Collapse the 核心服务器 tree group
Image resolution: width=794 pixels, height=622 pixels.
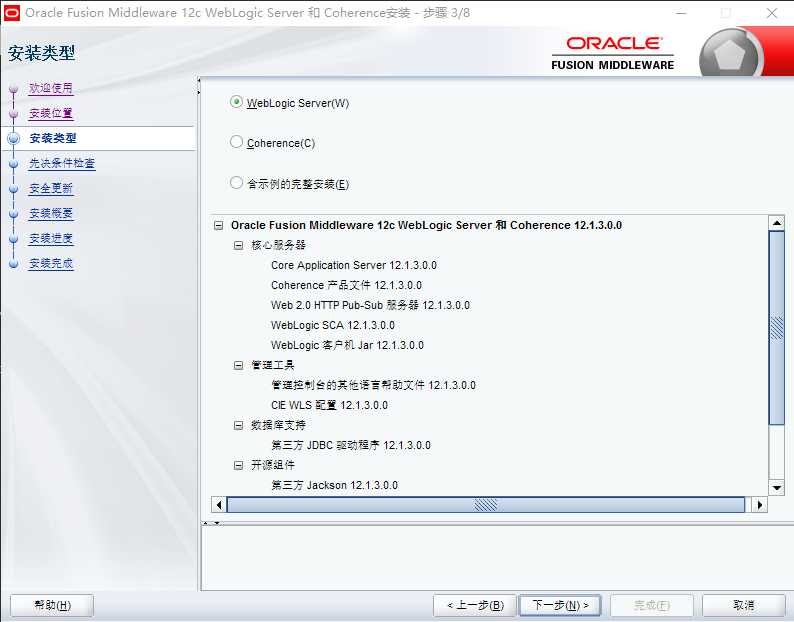click(238, 245)
